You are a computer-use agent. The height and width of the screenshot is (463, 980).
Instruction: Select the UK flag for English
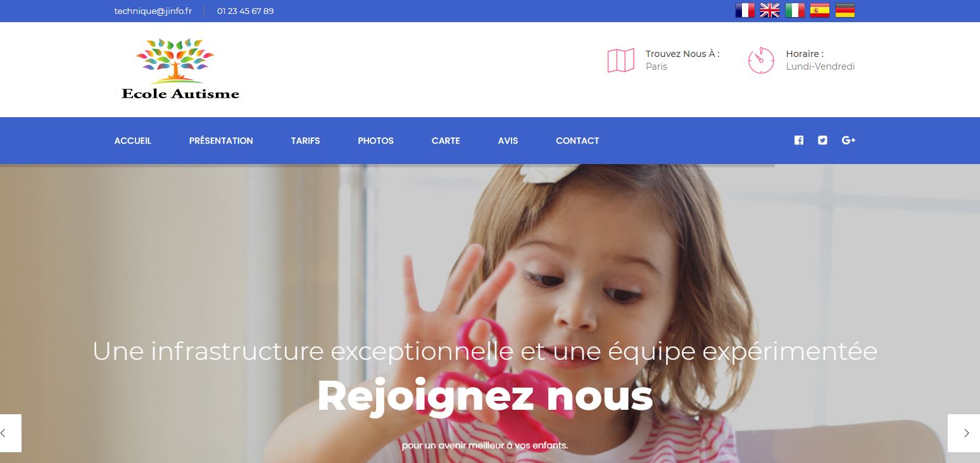(x=770, y=10)
